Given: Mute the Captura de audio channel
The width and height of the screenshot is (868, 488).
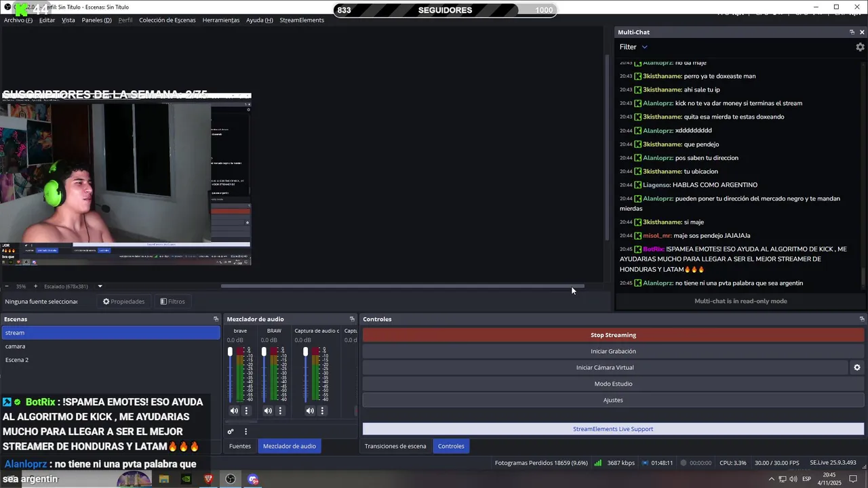Looking at the screenshot, I should point(310,411).
